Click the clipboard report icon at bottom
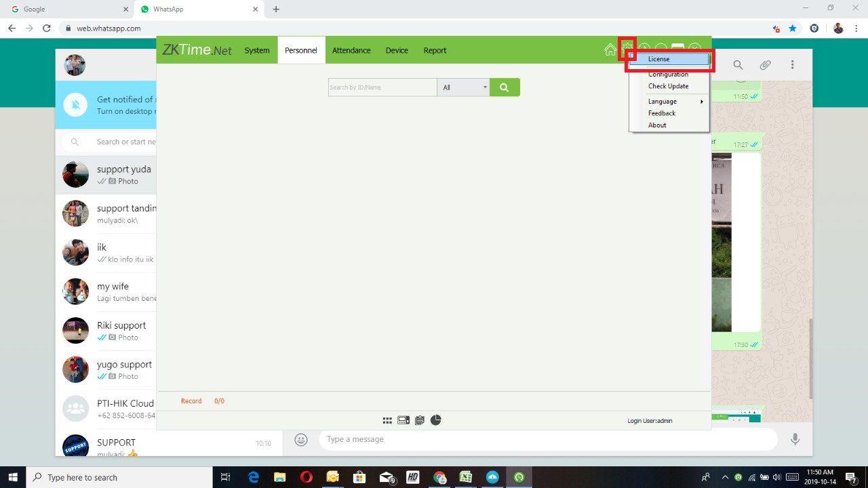 point(420,420)
